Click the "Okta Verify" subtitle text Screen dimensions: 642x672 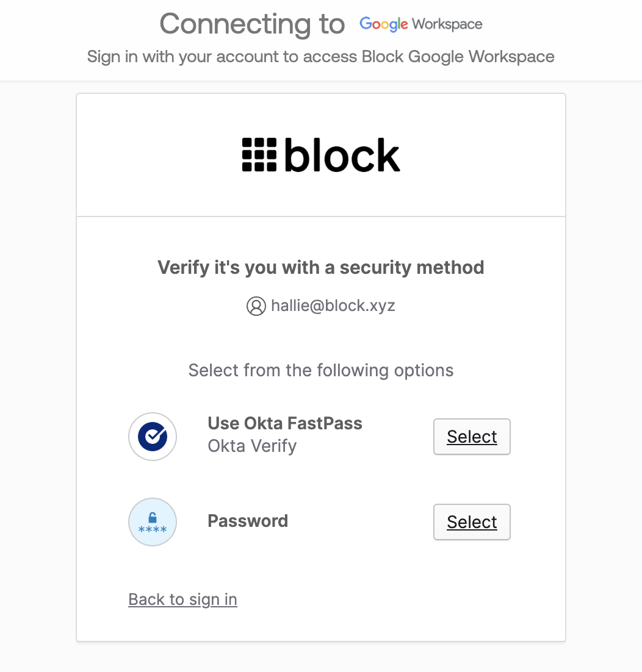[252, 446]
